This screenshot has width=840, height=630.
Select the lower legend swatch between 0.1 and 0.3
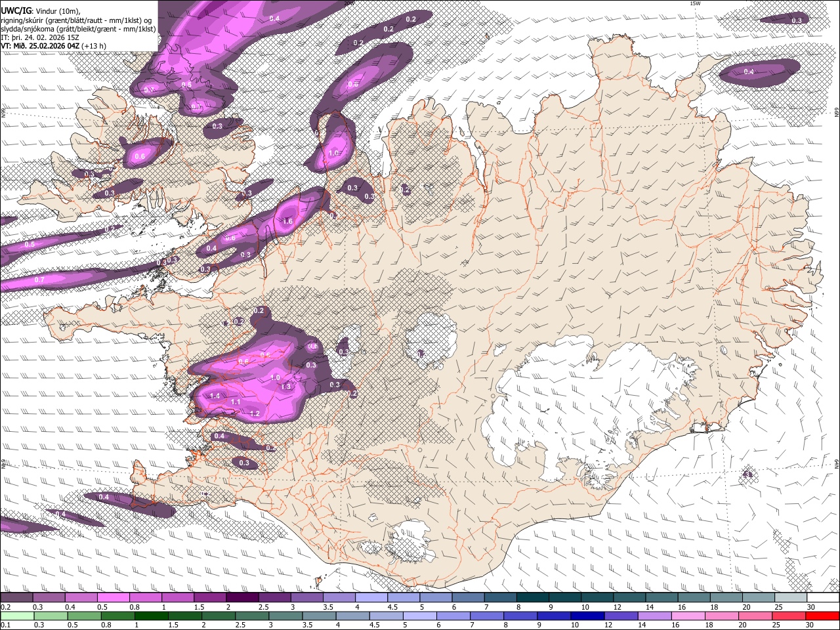tap(17, 616)
